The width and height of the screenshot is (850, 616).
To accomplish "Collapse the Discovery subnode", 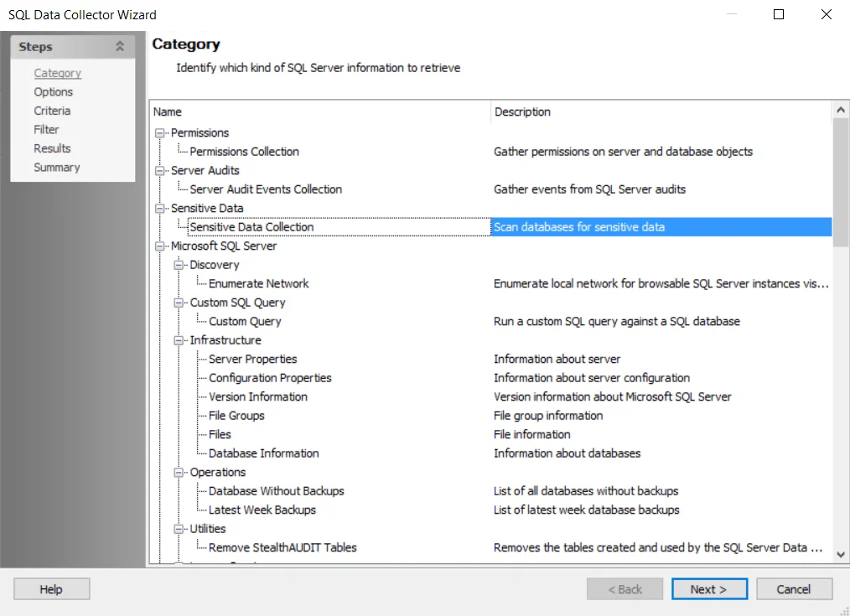I will [179, 265].
